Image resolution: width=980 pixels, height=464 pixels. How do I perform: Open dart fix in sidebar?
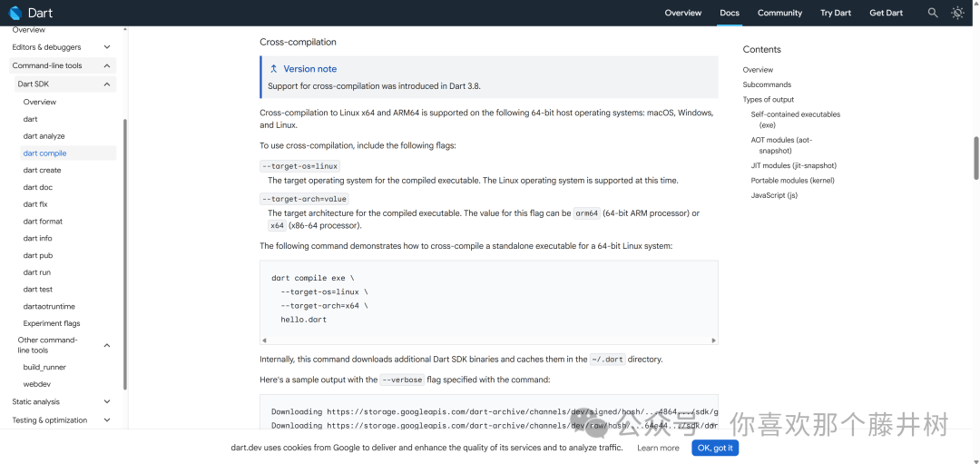[x=35, y=204]
